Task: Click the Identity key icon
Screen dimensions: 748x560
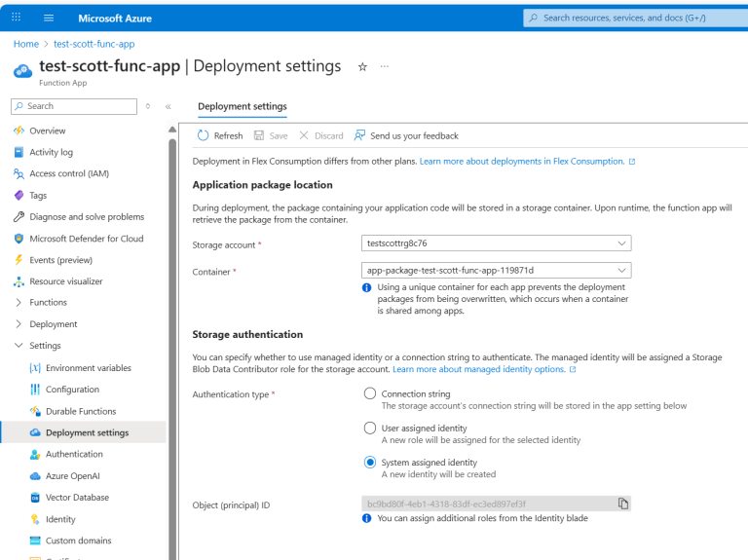Action: pos(35,519)
